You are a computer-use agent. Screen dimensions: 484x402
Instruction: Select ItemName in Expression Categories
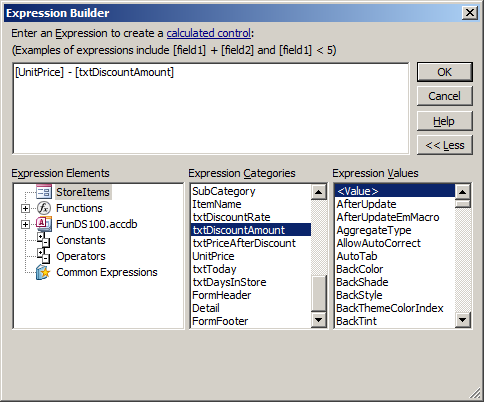pyautogui.click(x=251, y=204)
